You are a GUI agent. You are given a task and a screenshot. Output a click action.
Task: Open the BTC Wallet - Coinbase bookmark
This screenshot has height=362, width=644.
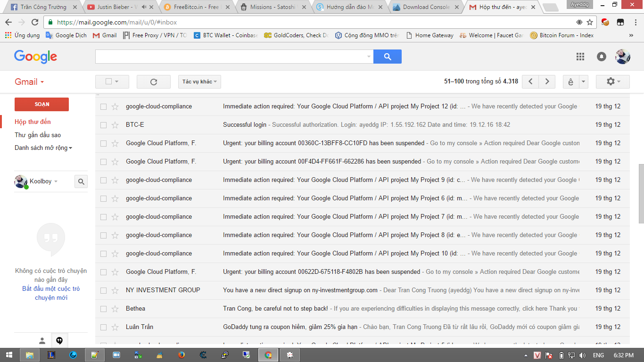coord(226,35)
